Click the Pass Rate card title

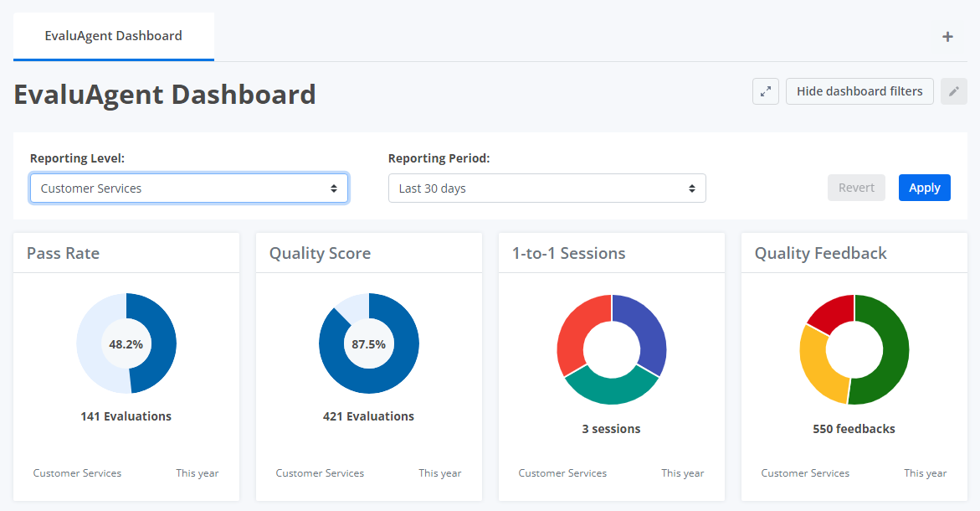coord(63,253)
